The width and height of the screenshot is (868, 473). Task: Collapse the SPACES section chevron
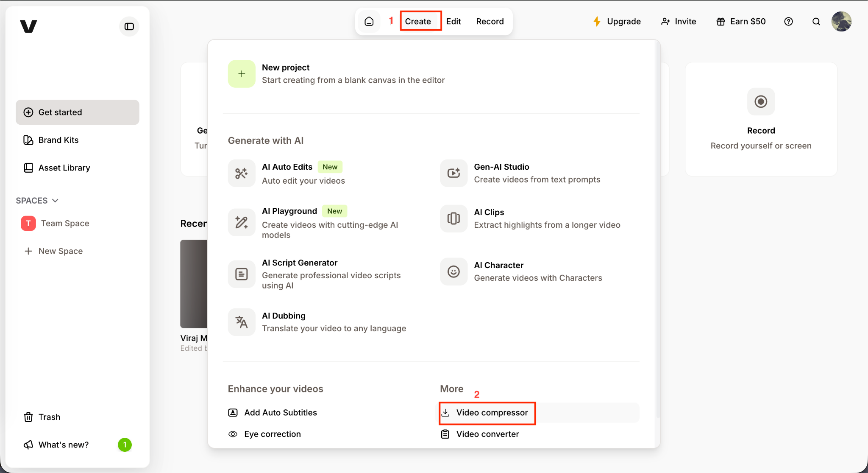(55, 200)
